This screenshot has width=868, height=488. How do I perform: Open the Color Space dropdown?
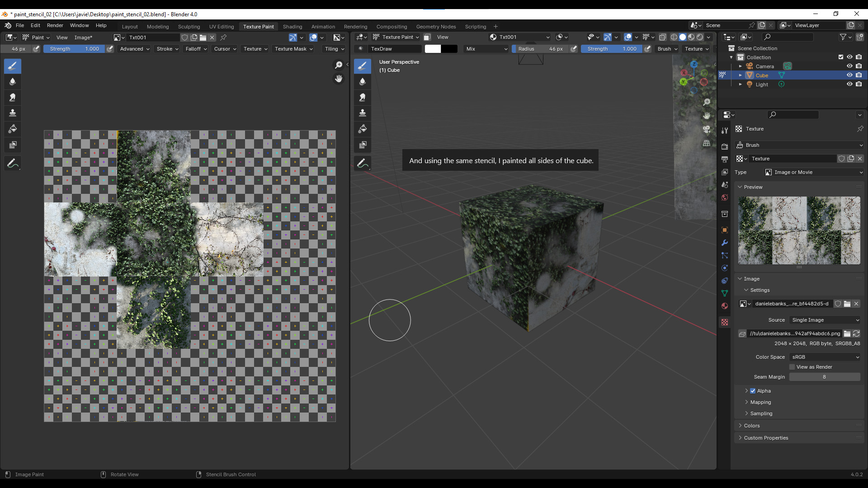pos(825,357)
